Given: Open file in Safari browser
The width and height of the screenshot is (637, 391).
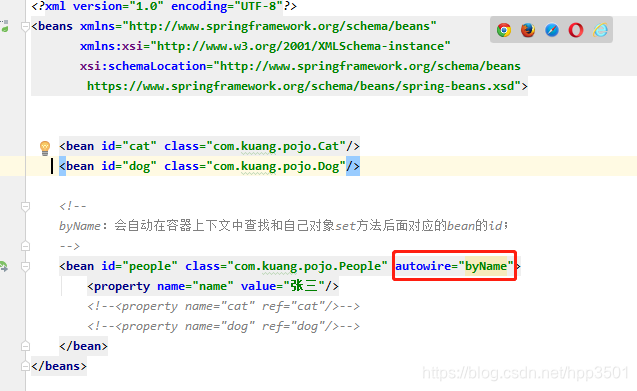Looking at the screenshot, I should (x=552, y=30).
